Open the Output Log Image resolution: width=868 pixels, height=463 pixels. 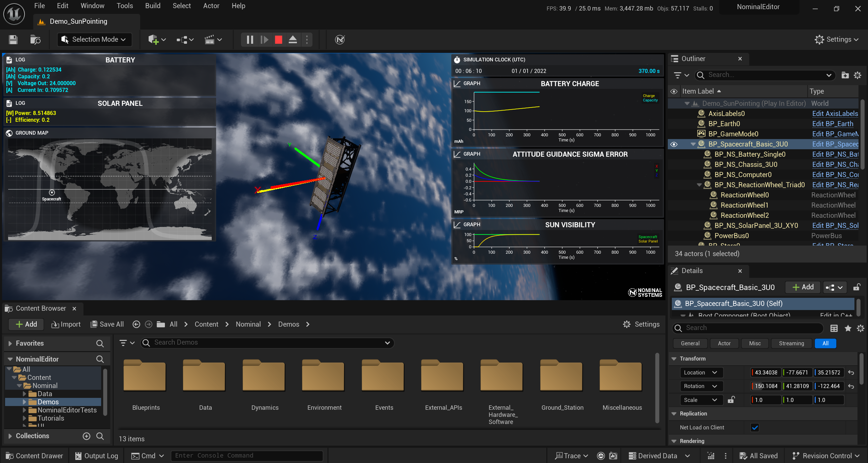97,456
